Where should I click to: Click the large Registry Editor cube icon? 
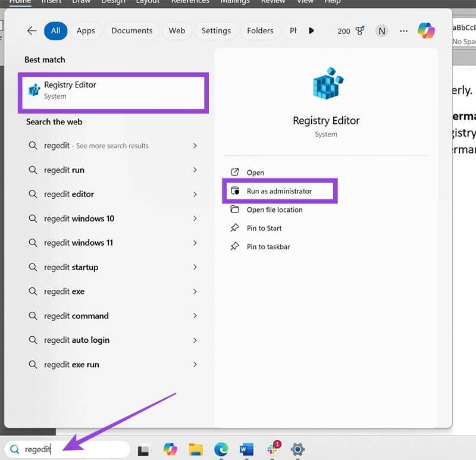(328, 83)
